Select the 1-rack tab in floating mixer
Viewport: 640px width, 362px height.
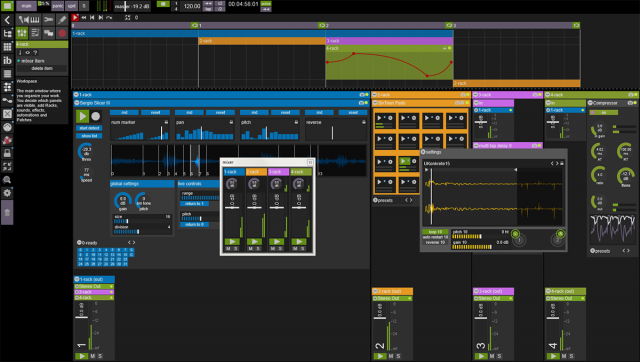pyautogui.click(x=234, y=172)
